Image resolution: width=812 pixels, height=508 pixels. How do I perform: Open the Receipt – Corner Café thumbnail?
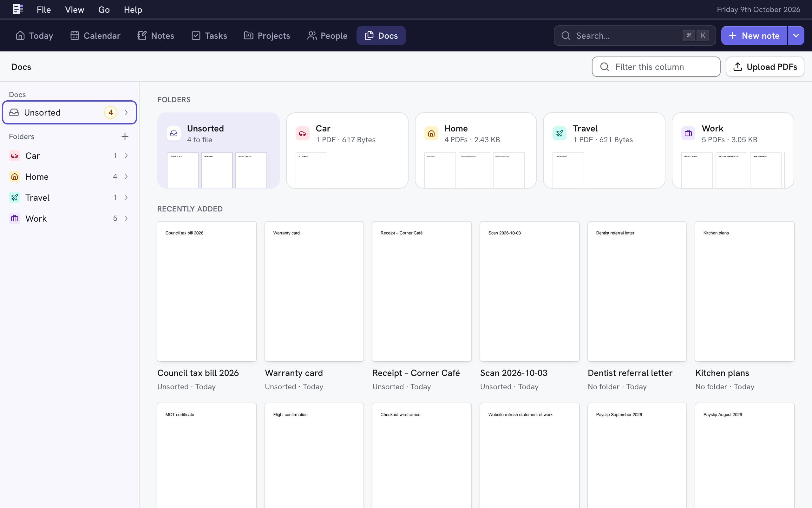click(422, 291)
